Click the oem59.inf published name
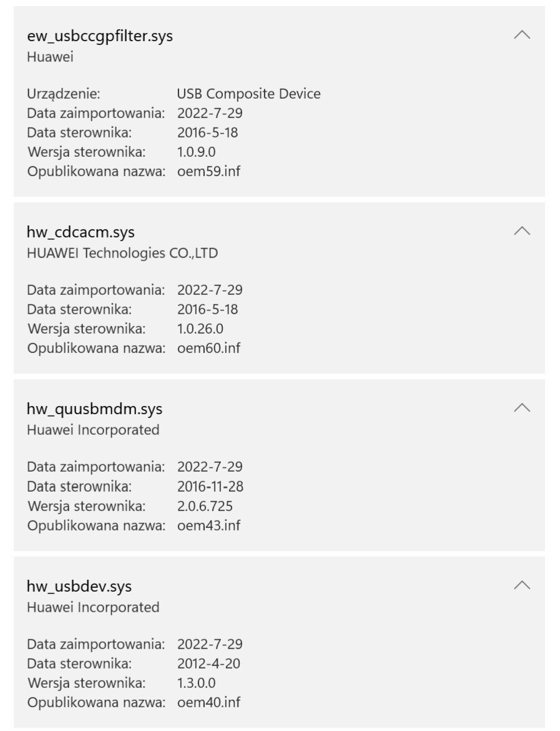This screenshot has width=560, height=731. click(x=209, y=171)
